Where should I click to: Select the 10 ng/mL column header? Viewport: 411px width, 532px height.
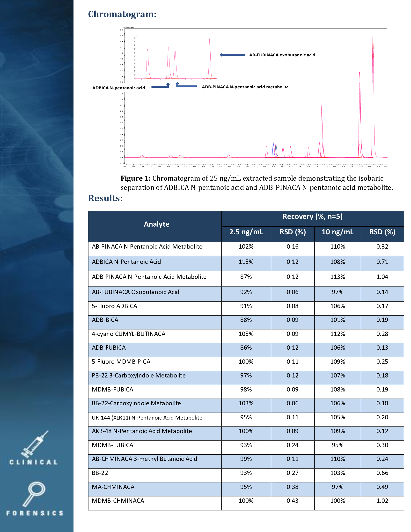(337, 232)
